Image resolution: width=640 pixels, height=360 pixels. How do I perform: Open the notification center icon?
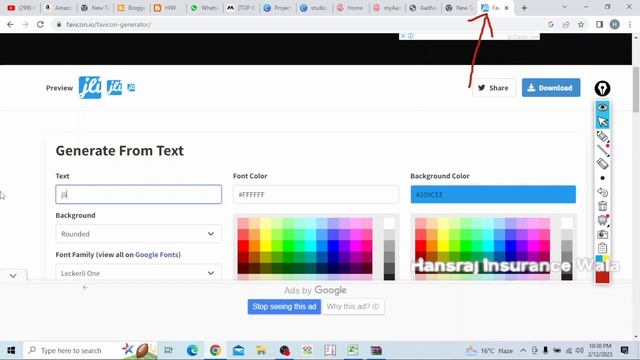tap(624, 350)
